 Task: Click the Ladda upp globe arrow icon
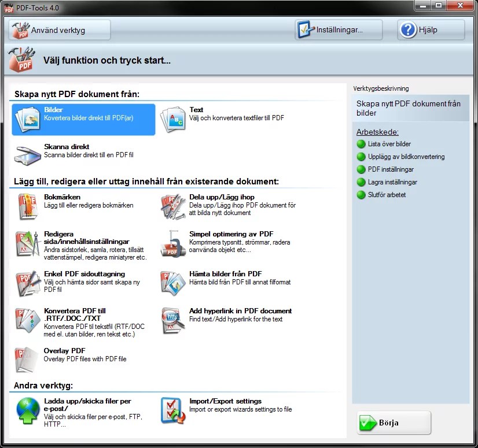tap(28, 411)
